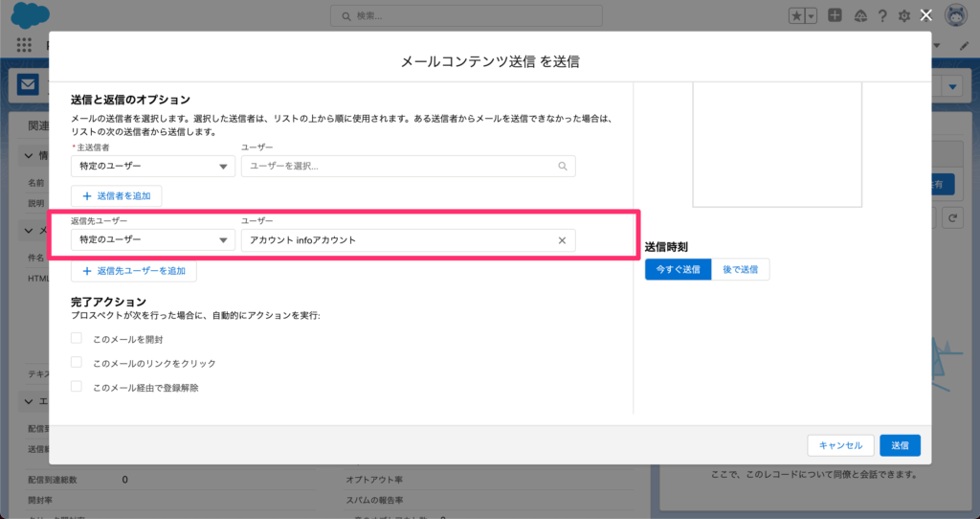Click the 関連 tab behind dialog
This screenshot has width=980, height=519.
pyautogui.click(x=38, y=125)
